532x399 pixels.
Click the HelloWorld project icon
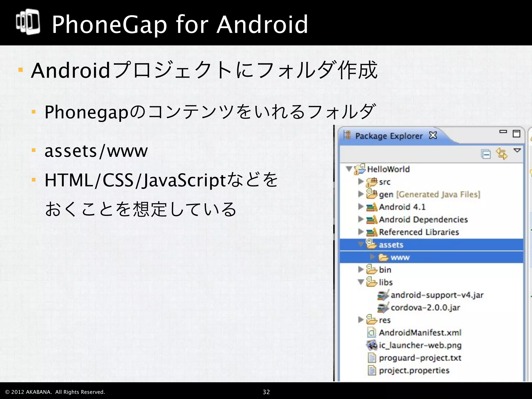click(x=360, y=169)
